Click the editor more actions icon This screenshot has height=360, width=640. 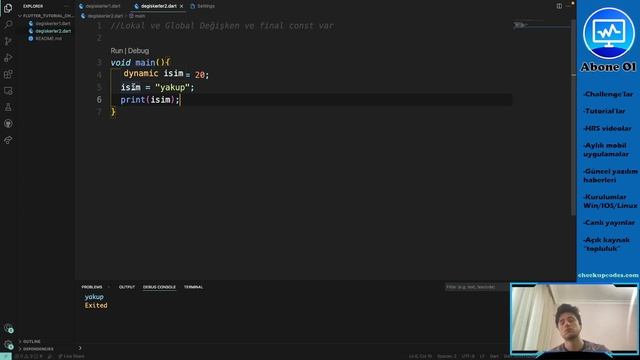coord(568,6)
